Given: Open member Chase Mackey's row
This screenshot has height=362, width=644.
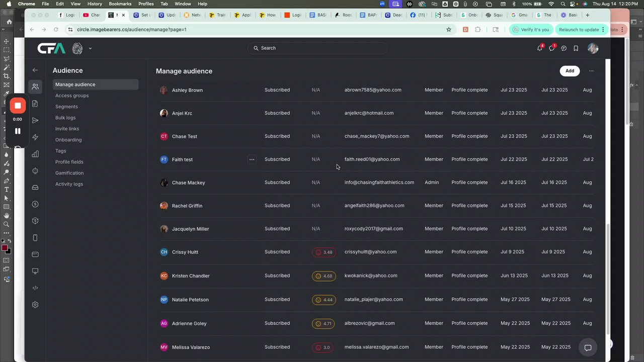Looking at the screenshot, I should [376, 183].
